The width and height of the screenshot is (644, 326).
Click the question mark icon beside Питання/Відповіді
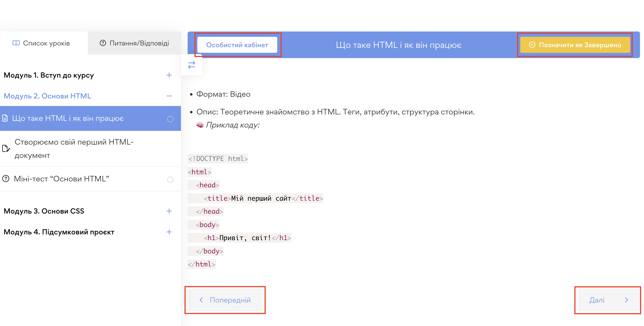coord(103,43)
